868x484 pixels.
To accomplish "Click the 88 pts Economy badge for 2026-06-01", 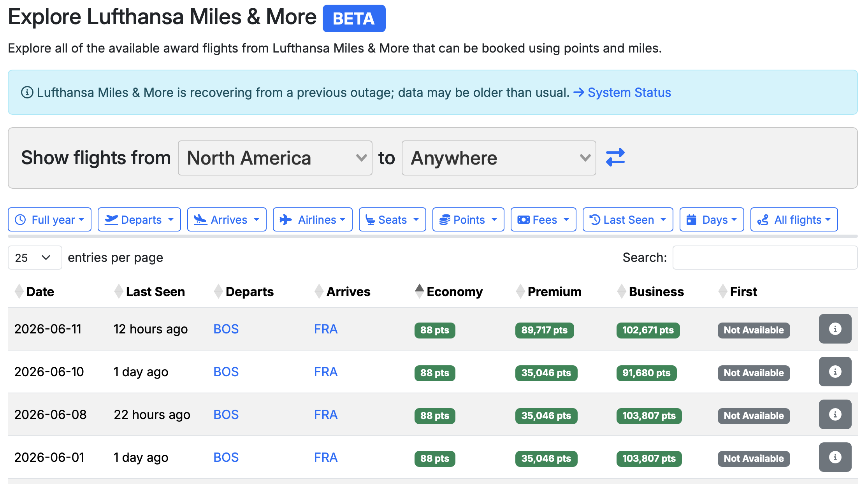I will (435, 459).
